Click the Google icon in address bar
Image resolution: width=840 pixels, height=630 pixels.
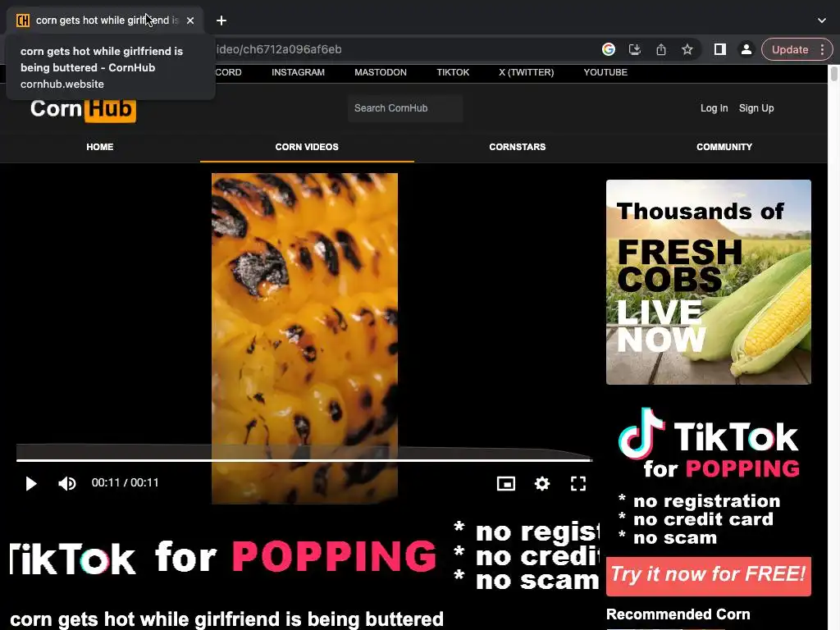609,49
